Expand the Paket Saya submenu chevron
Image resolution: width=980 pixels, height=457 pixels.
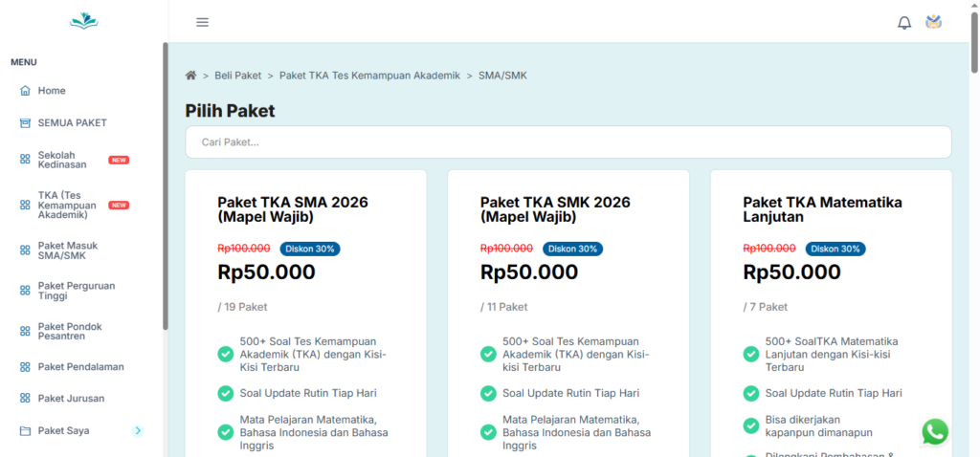click(138, 431)
